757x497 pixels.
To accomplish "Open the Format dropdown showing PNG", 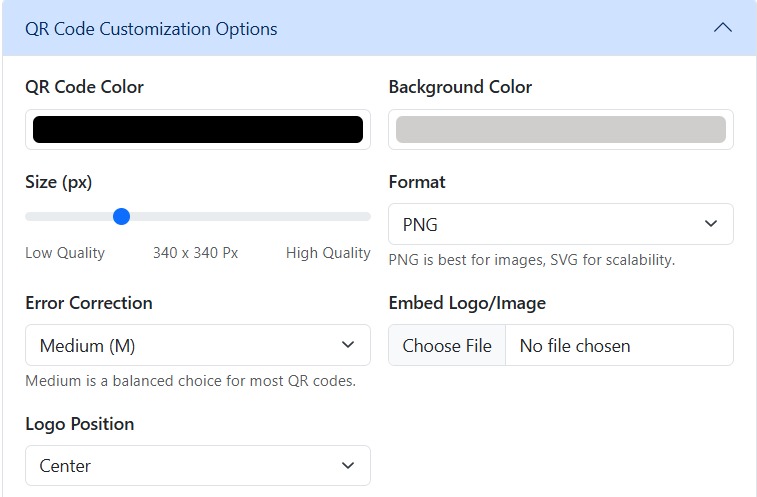I will pos(561,224).
